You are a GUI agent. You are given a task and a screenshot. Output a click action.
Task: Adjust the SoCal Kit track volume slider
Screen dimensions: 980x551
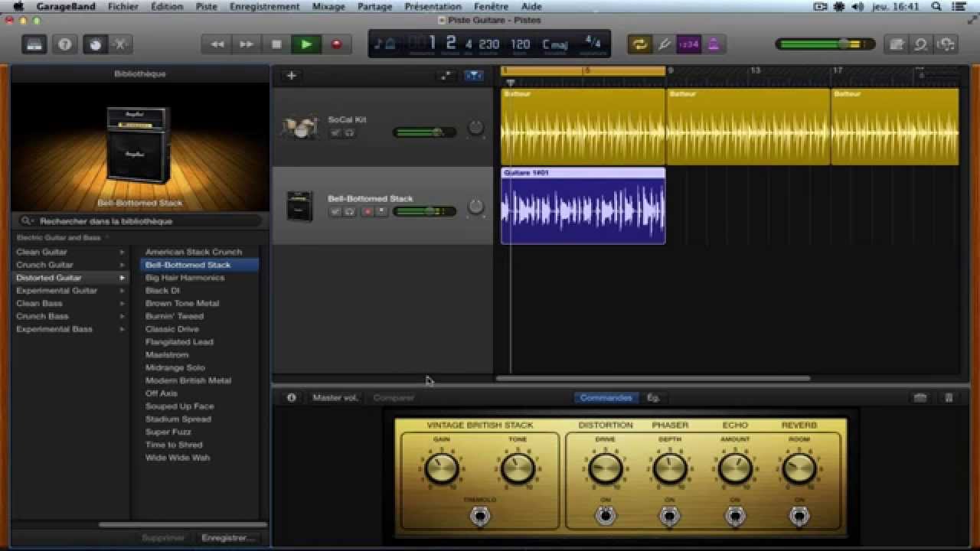coord(424,132)
